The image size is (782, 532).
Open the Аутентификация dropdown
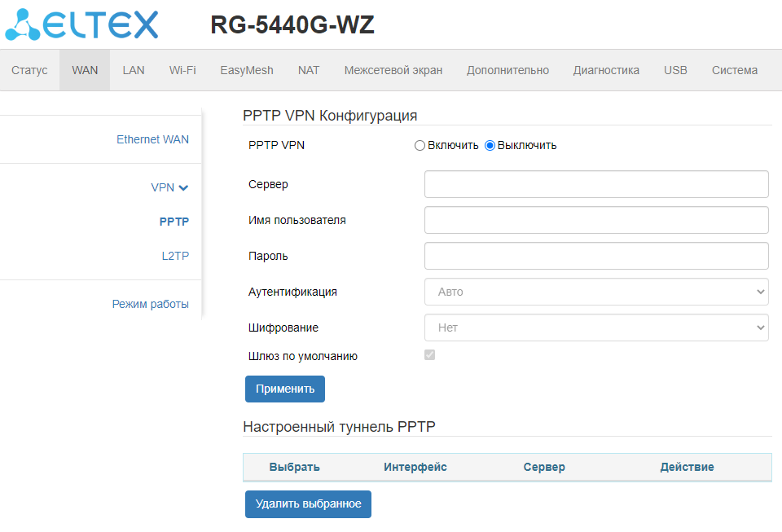coord(596,292)
